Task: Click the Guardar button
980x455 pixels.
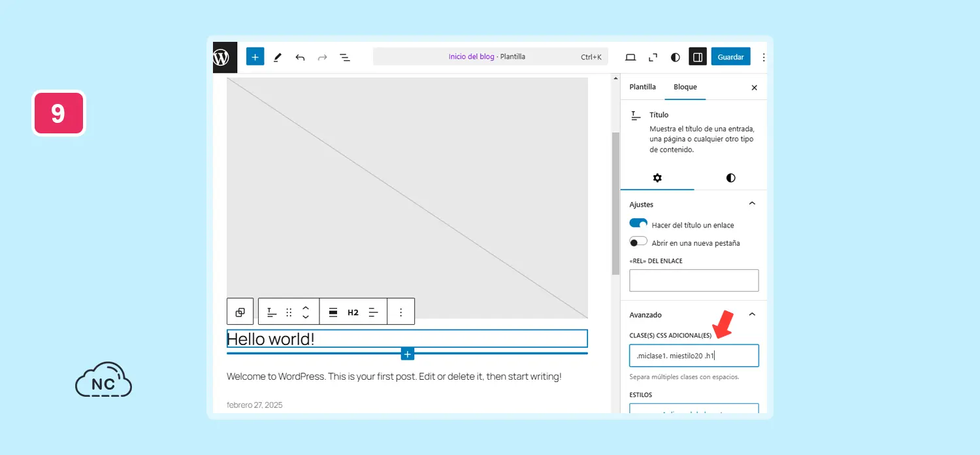Action: [730, 57]
